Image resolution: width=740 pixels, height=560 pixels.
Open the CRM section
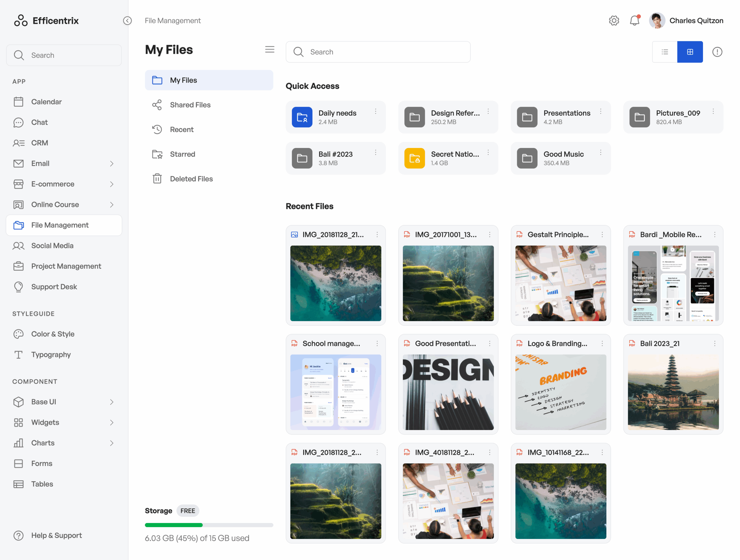40,143
